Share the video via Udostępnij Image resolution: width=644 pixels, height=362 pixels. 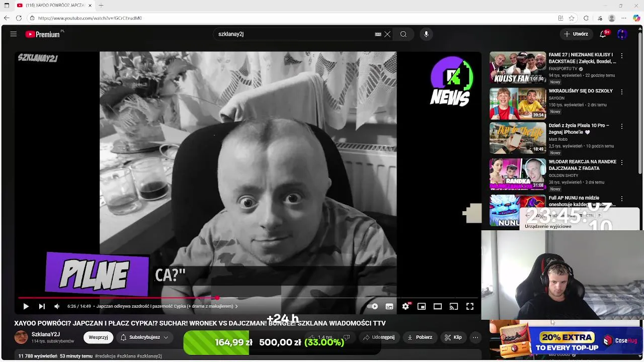tap(379, 337)
